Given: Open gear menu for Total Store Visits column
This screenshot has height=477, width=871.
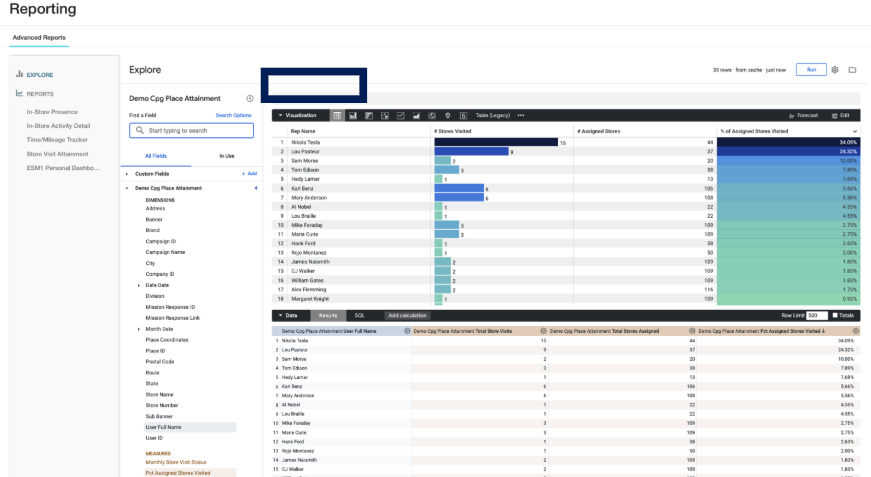Looking at the screenshot, I should [x=543, y=331].
